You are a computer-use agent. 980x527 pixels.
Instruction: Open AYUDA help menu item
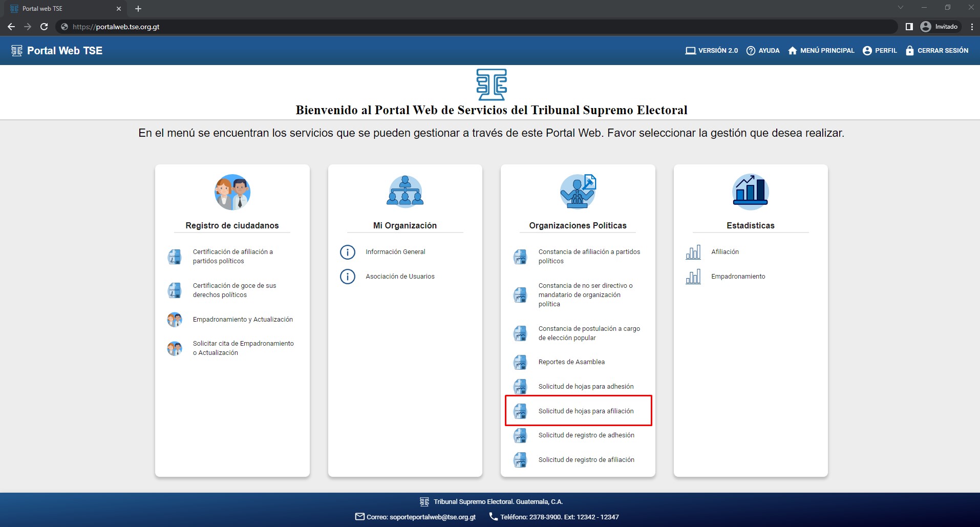pyautogui.click(x=763, y=51)
